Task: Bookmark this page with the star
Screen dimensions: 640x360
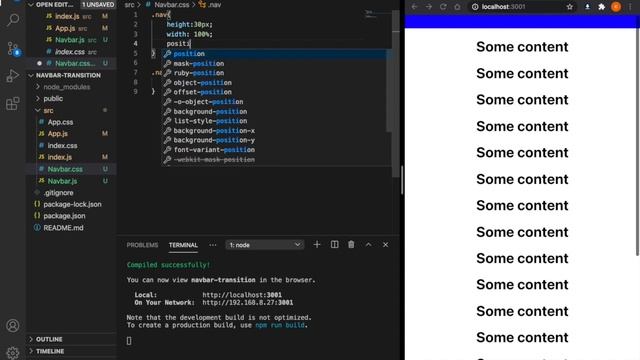Action: click(x=570, y=7)
